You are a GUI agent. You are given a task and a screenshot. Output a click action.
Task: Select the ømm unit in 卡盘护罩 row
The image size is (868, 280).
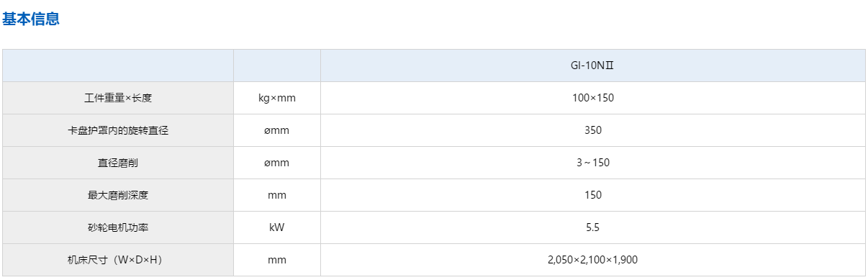[x=277, y=130]
